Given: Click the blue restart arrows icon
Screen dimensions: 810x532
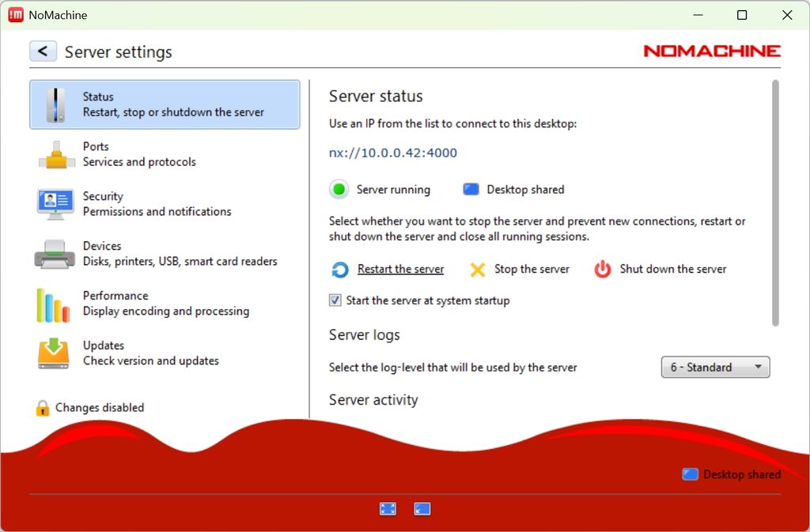Looking at the screenshot, I should [340, 270].
